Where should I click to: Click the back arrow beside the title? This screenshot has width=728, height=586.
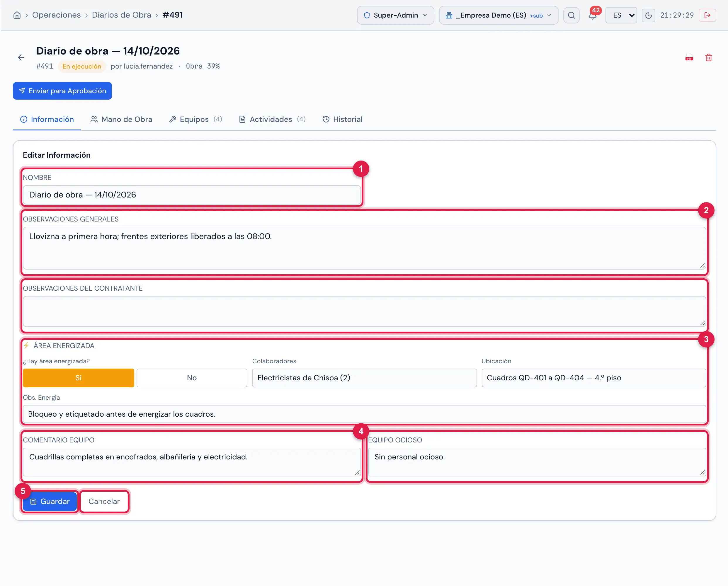[x=21, y=57]
